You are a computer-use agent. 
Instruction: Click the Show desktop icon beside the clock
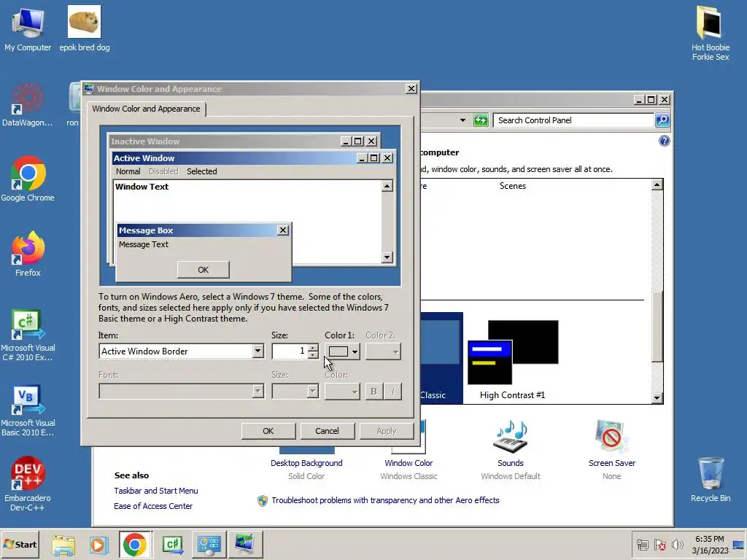pyautogui.click(x=739, y=544)
